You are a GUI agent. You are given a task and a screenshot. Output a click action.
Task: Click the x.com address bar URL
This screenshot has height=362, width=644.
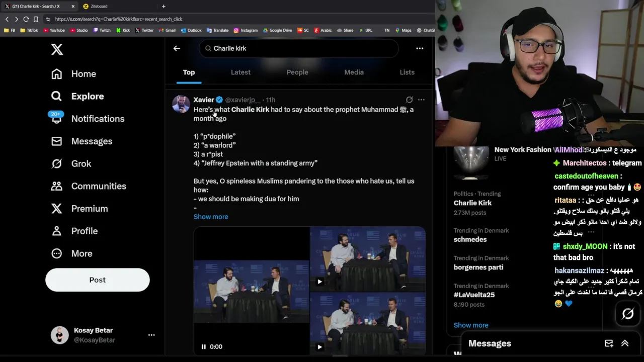119,19
